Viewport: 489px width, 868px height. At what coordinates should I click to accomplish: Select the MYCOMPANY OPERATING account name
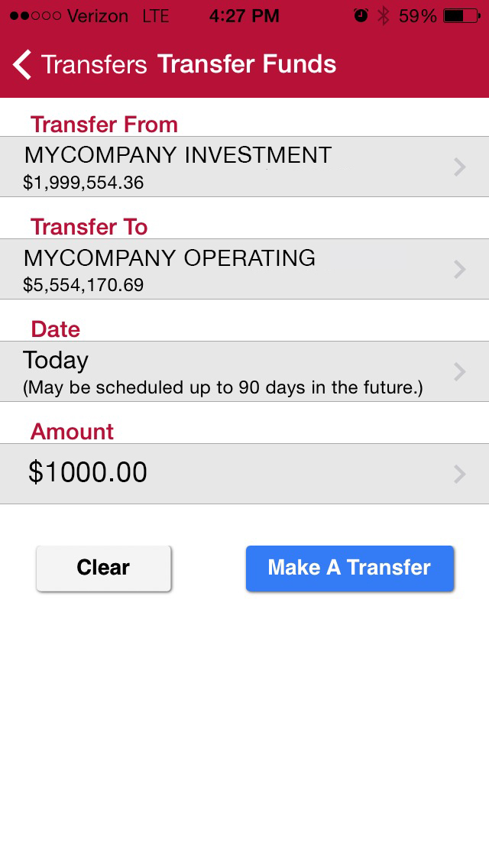pyautogui.click(x=170, y=258)
